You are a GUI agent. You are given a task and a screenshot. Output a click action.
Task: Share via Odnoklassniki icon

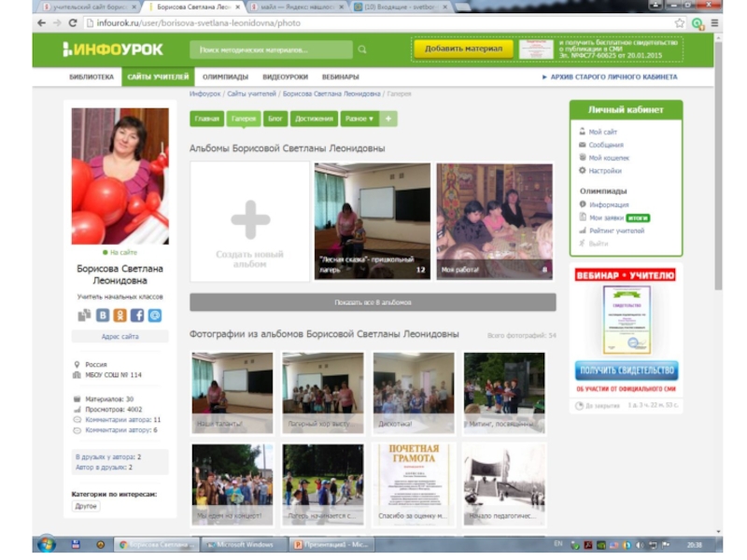tap(120, 315)
